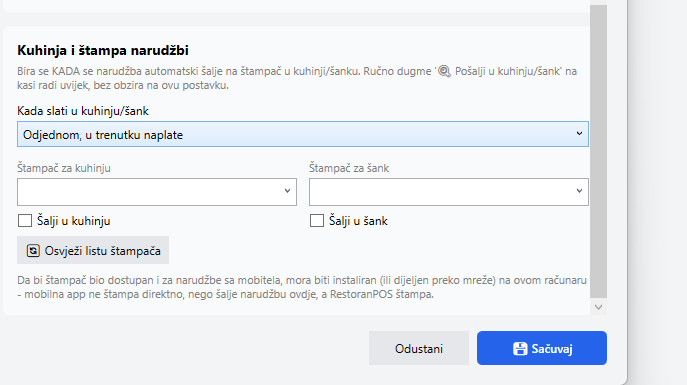687x385 pixels.
Task: Click the 'Šalji u šank' label text
Action: coord(358,221)
